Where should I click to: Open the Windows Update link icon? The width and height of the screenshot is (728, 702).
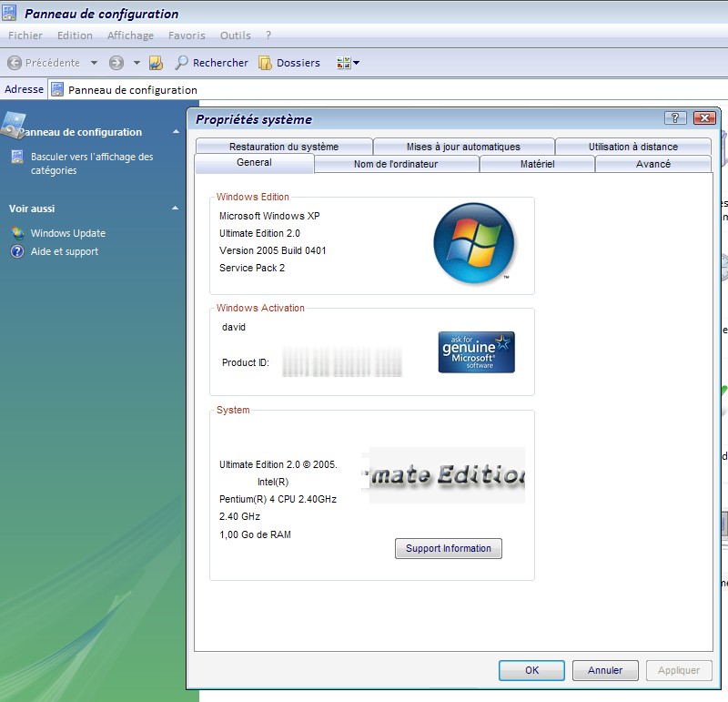tap(17, 233)
